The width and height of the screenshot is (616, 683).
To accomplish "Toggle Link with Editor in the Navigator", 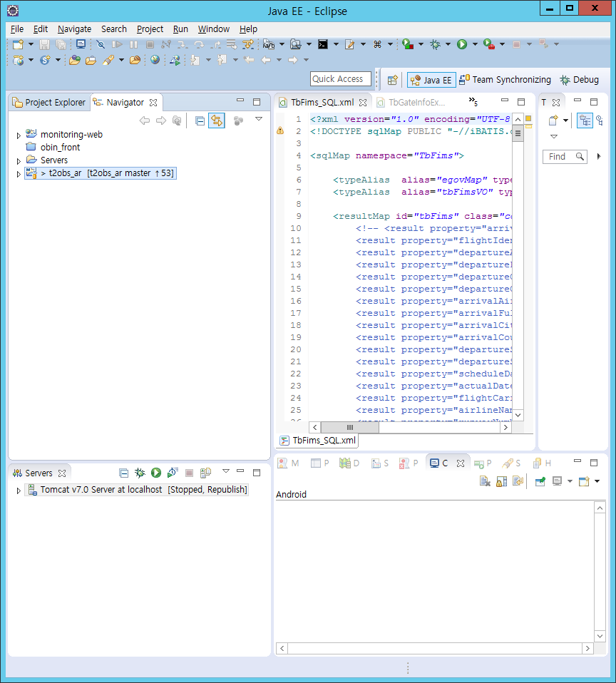I will [217, 120].
